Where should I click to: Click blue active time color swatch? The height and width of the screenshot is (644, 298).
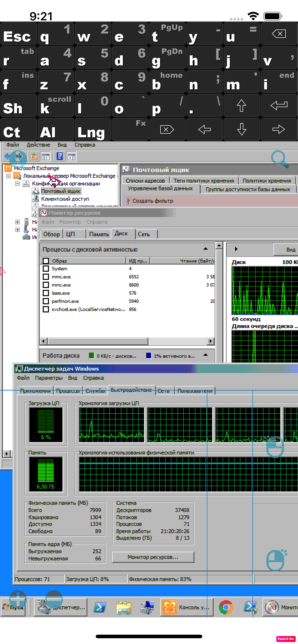(149, 356)
